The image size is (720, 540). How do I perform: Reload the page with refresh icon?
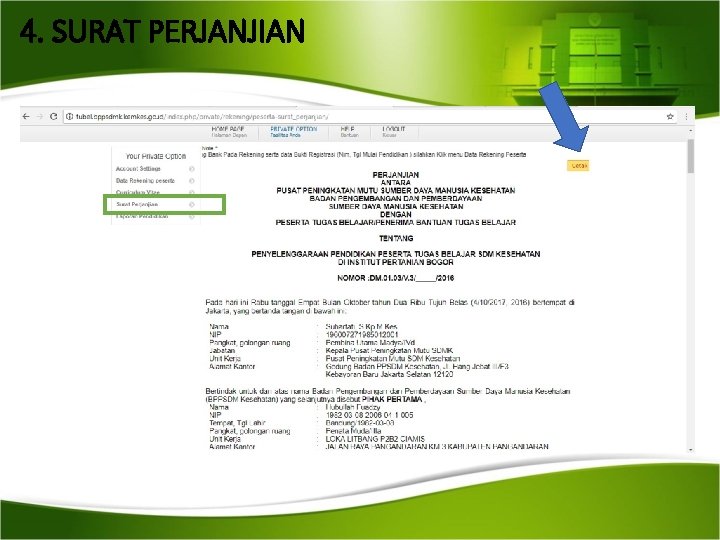coord(53,117)
